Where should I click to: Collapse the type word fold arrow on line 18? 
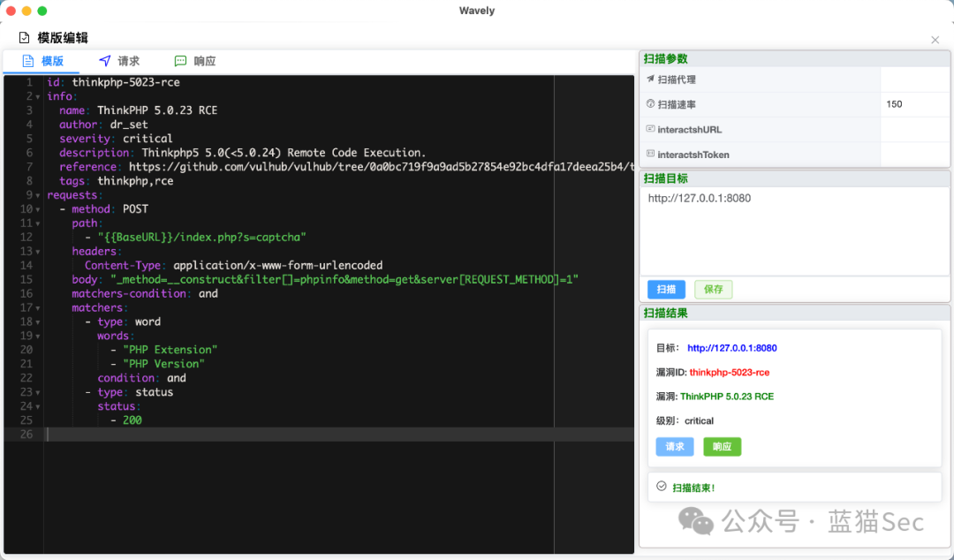click(x=38, y=322)
